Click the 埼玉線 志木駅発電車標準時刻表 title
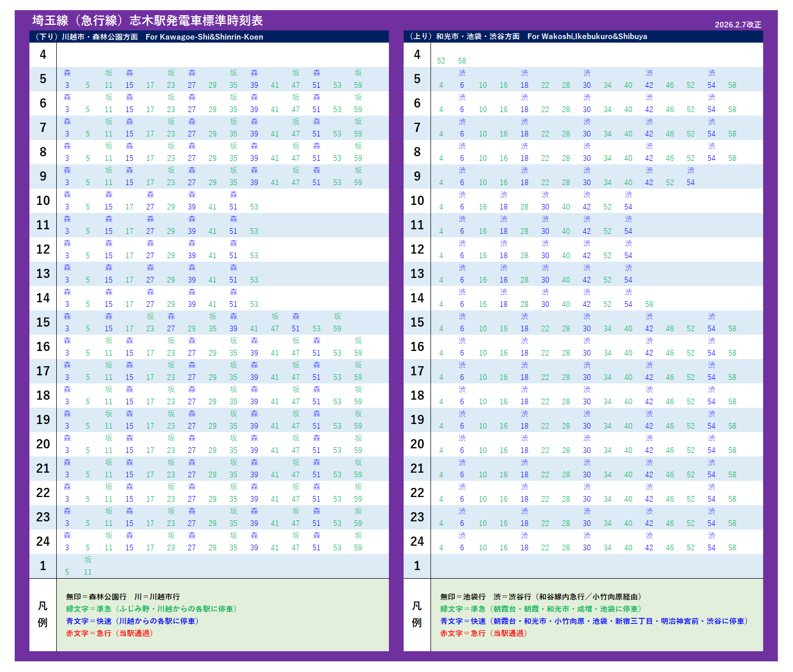 [148, 20]
